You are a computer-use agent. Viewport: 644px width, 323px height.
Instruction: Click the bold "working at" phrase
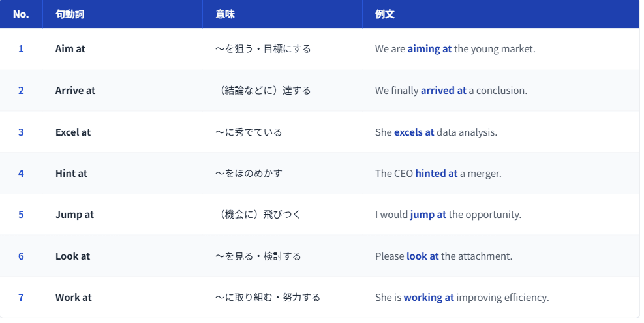pos(429,298)
